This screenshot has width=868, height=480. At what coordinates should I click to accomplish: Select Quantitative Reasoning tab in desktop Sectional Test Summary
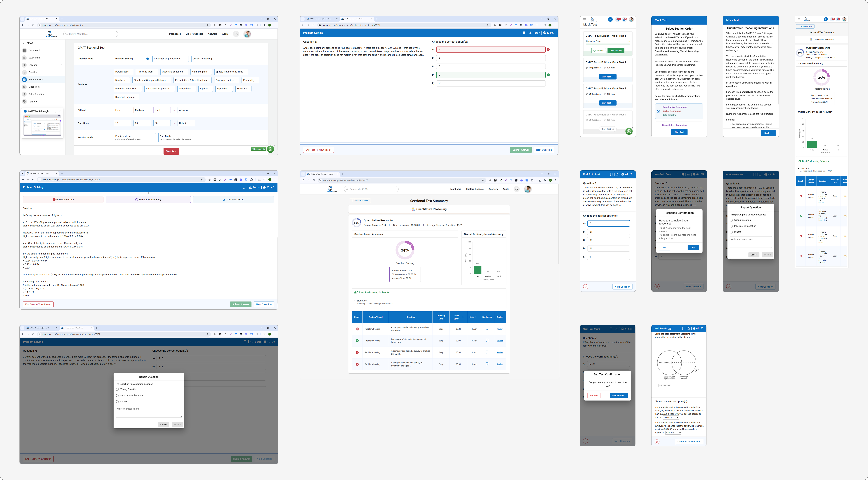(429, 209)
